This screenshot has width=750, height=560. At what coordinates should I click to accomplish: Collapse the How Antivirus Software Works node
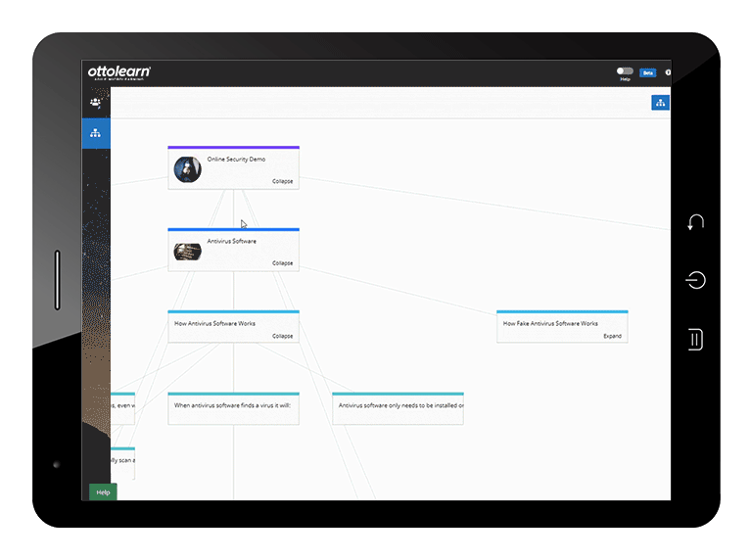point(282,336)
